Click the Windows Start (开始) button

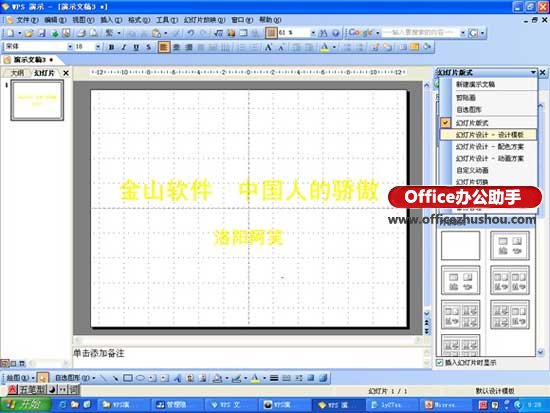point(25,405)
